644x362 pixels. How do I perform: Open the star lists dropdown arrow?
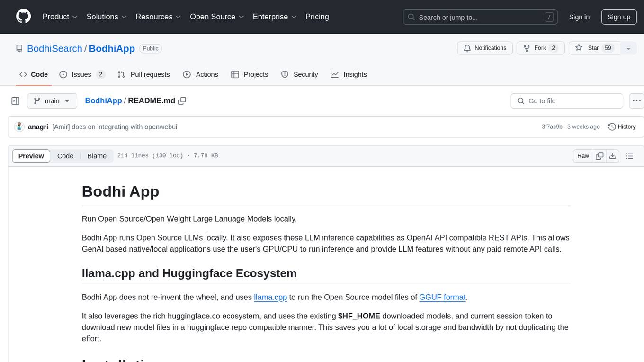[x=628, y=48]
